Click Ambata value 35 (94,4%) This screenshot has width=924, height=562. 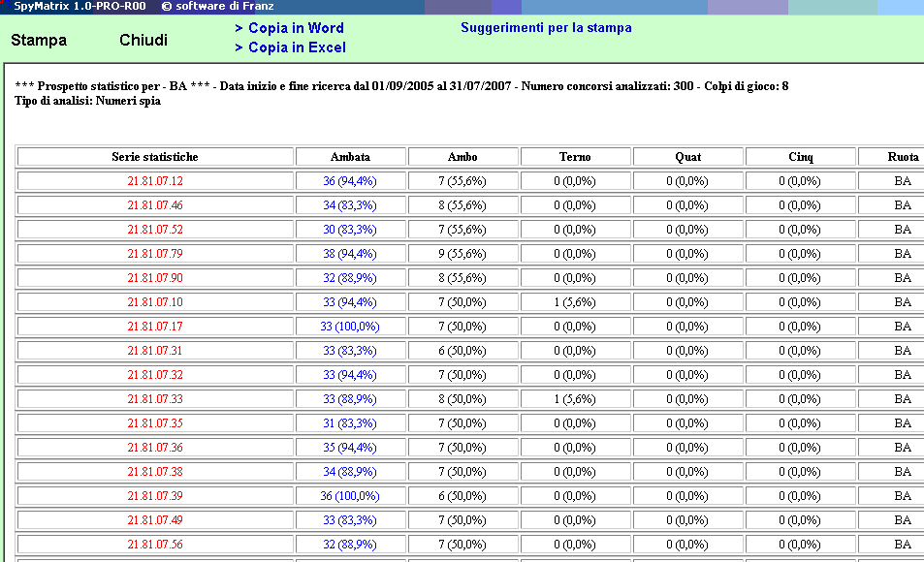pyautogui.click(x=350, y=447)
